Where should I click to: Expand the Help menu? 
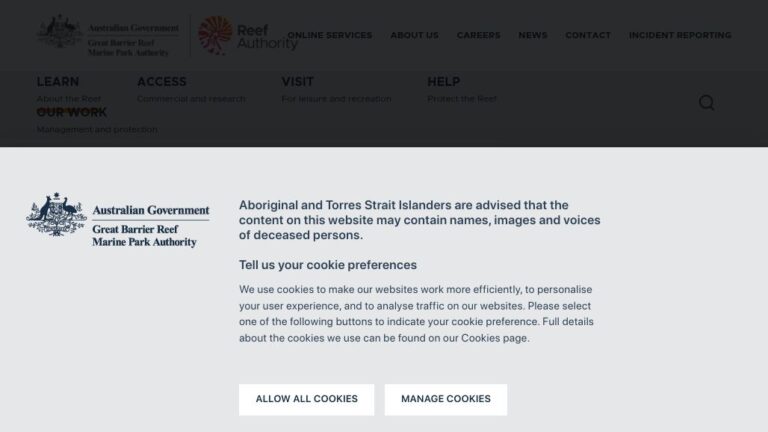coord(443,82)
